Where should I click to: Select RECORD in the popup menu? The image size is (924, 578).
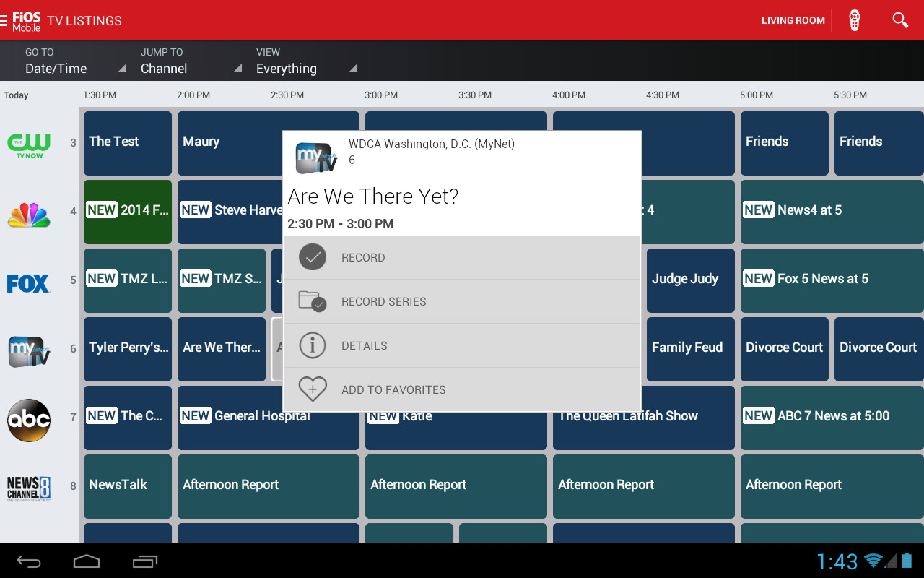click(462, 257)
